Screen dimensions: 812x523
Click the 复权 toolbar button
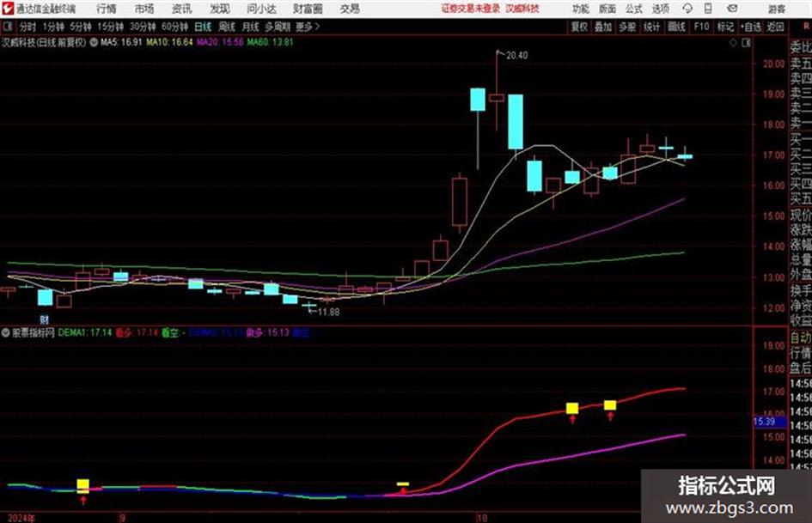click(x=579, y=27)
